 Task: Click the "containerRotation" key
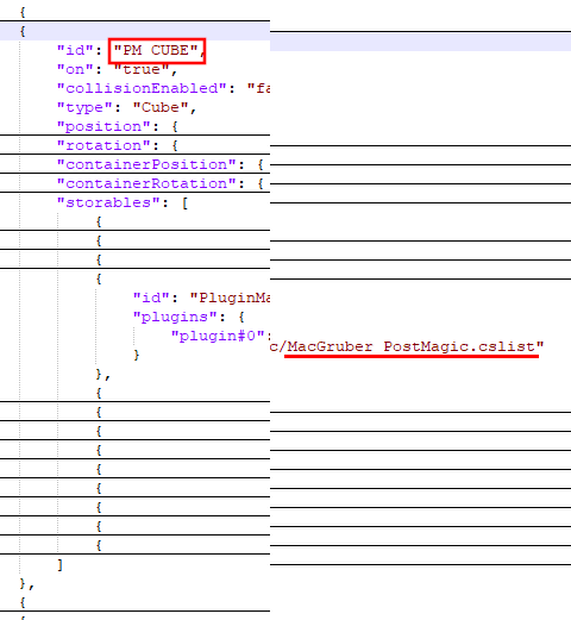[147, 183]
